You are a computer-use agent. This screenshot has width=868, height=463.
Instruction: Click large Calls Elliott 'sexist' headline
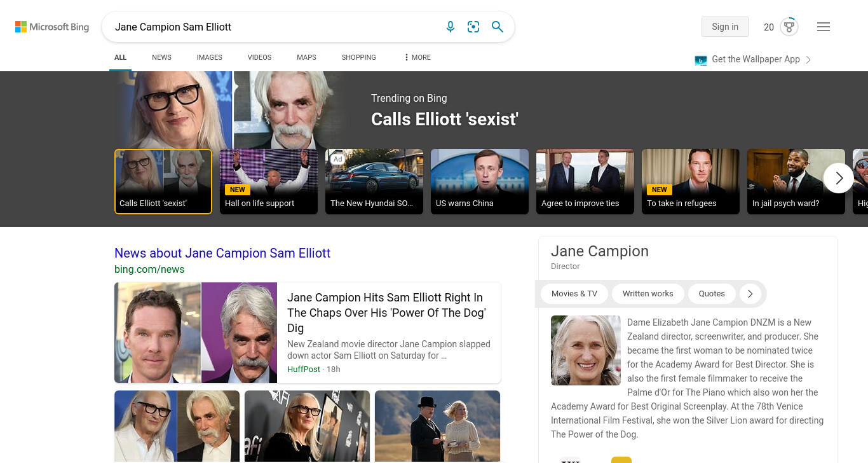coord(445,120)
